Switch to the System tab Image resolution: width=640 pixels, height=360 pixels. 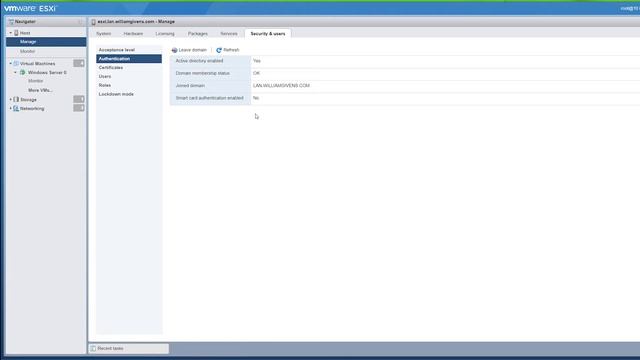coord(104,33)
